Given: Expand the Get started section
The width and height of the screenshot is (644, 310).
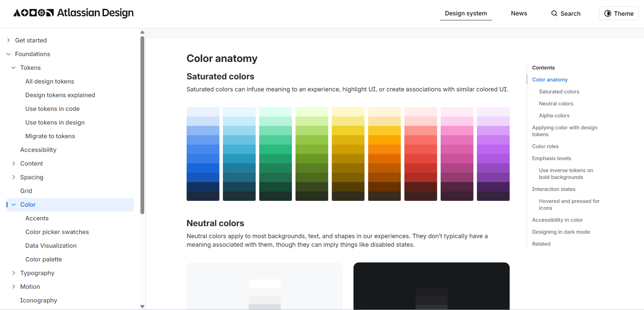Looking at the screenshot, I should [9, 40].
